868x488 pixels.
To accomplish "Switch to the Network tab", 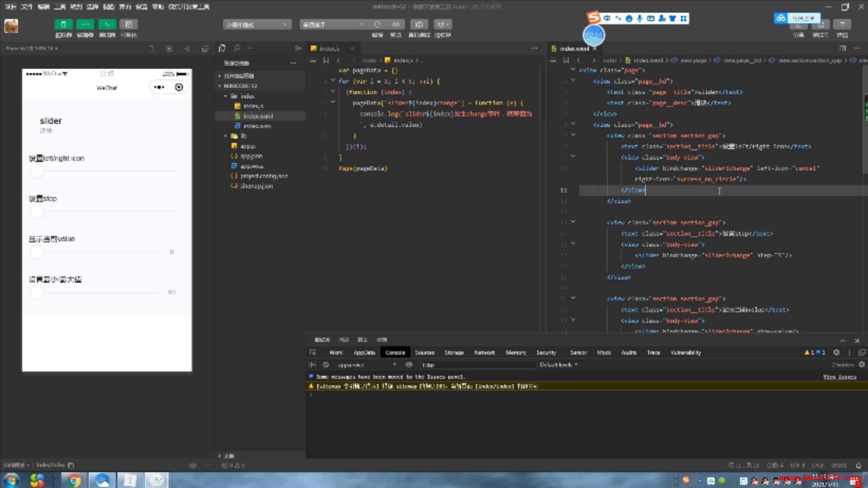I will (484, 352).
